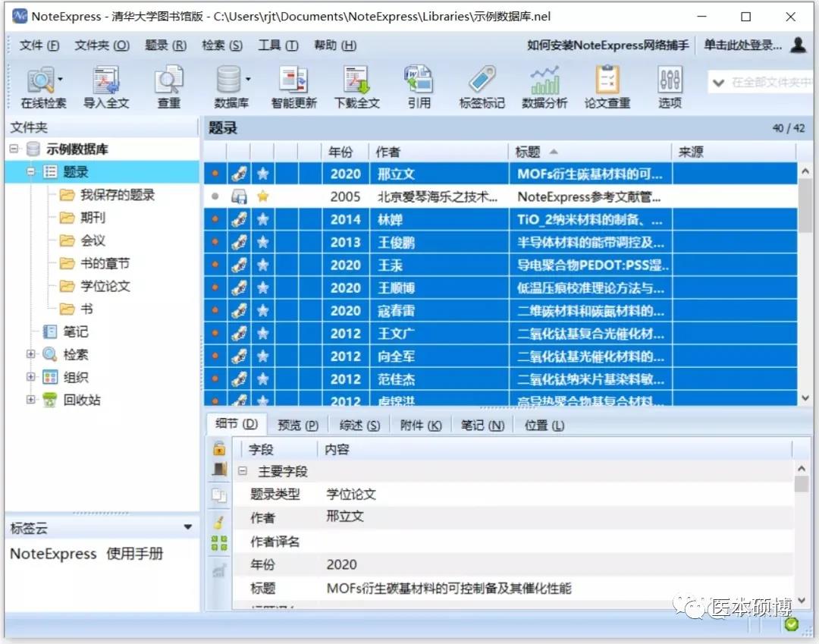Switch to the 预览 (P) tab
The image size is (819, 644).
(298, 425)
